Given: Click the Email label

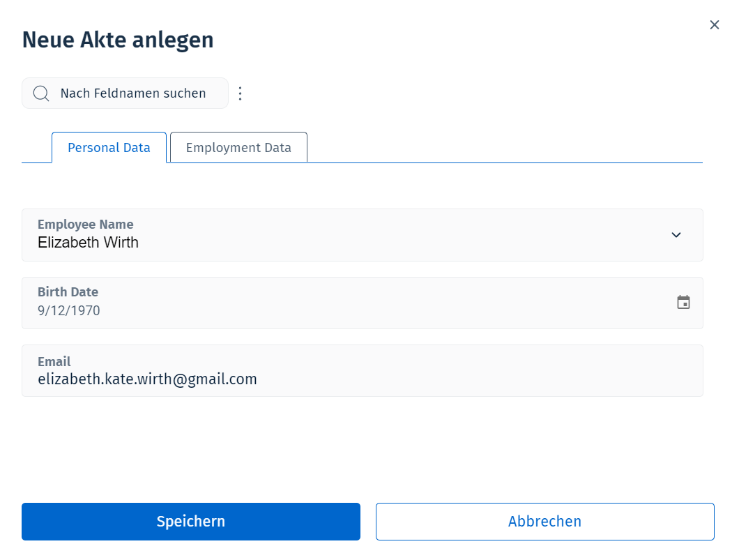Looking at the screenshot, I should click(x=54, y=361).
